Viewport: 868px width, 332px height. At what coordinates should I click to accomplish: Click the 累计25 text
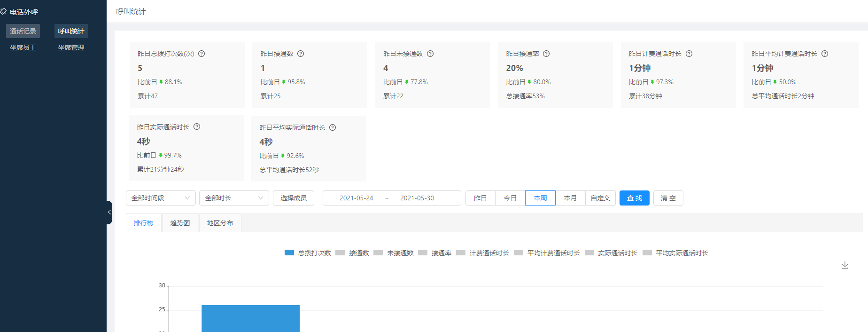[271, 96]
